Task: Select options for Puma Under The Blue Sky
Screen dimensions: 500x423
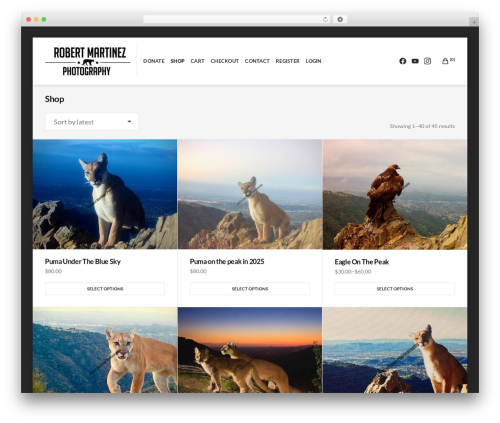Action: coord(105,289)
